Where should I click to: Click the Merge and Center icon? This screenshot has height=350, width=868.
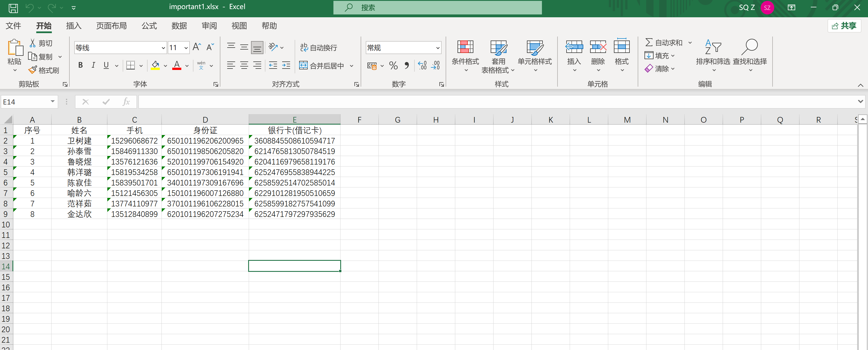pos(303,65)
